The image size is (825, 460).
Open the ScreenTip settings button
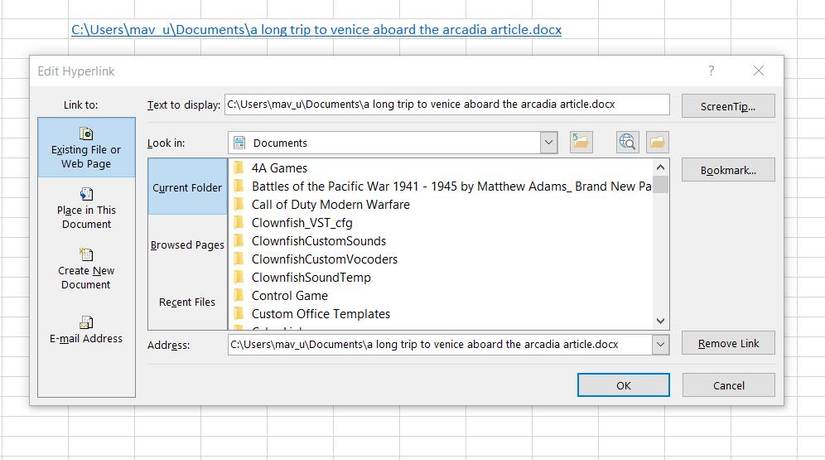point(728,105)
